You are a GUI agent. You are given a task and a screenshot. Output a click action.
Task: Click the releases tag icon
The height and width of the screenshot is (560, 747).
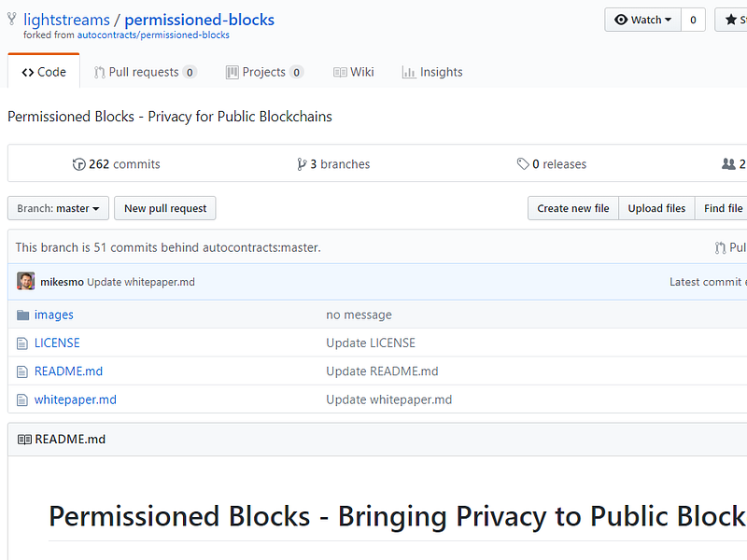[x=523, y=164]
